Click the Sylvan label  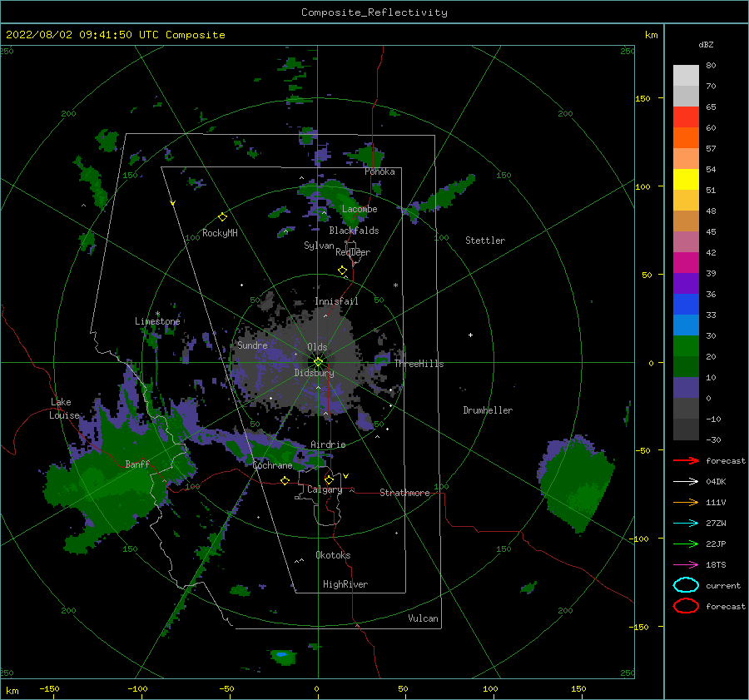pyautogui.click(x=319, y=246)
